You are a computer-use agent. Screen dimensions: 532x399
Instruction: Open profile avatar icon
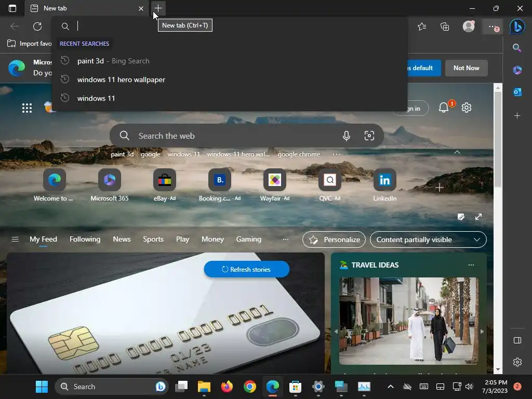click(x=469, y=26)
